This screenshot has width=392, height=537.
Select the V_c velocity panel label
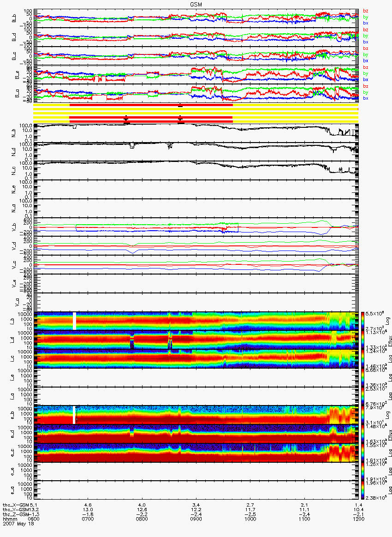tap(14, 264)
